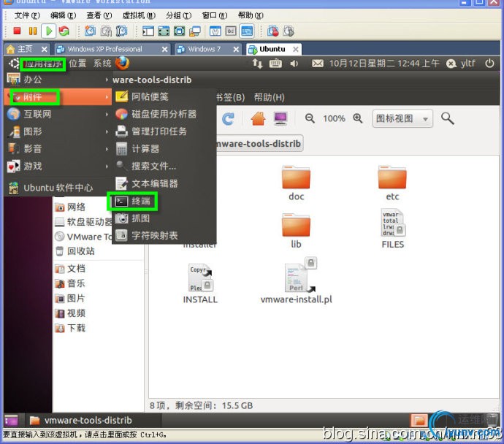Image resolution: width=504 pixels, height=444 pixels.
Task: Open the Ubuntu keyboard indicator
Action: pos(275,64)
